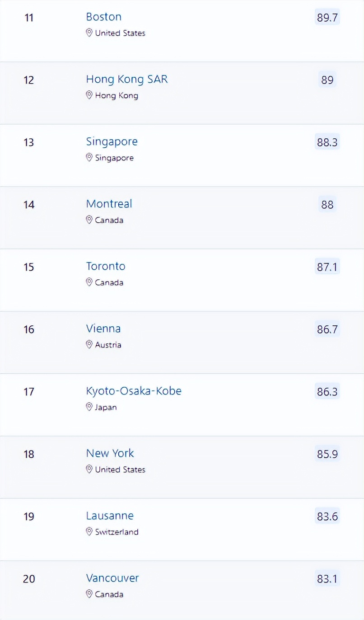
Task: Open the Singapore city link
Action: pyautogui.click(x=112, y=142)
